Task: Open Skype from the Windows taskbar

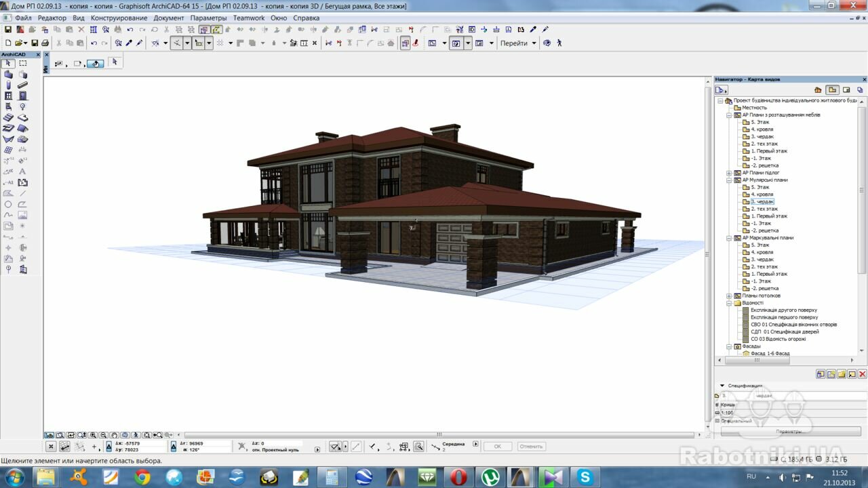Action: click(x=584, y=477)
